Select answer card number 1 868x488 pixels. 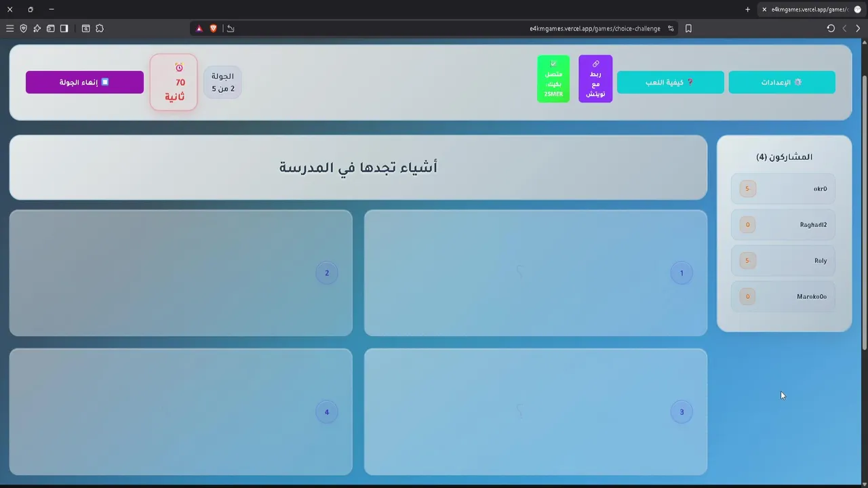[x=536, y=273]
